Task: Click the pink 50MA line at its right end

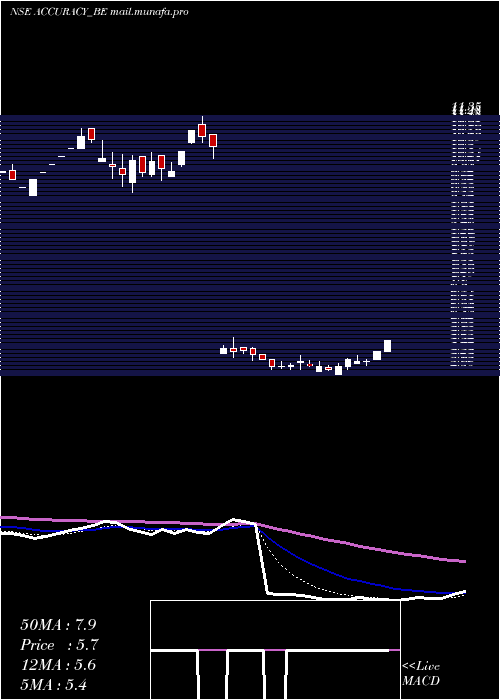Action: pyautogui.click(x=463, y=561)
